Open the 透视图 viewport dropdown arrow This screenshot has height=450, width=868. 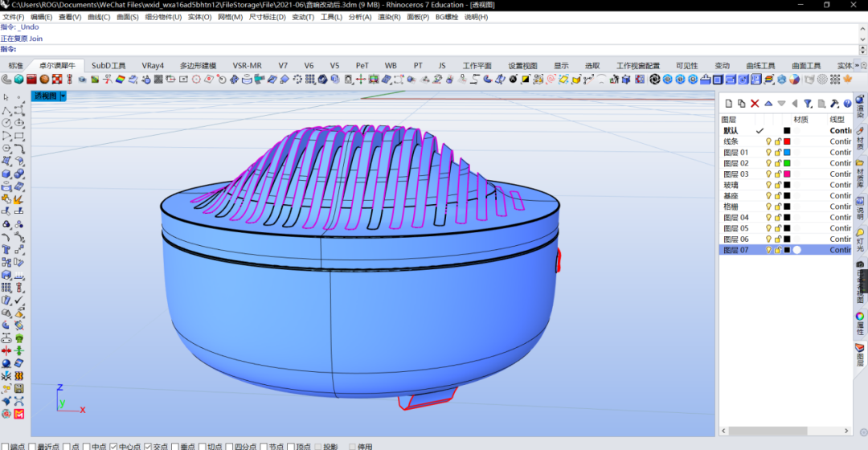click(63, 96)
